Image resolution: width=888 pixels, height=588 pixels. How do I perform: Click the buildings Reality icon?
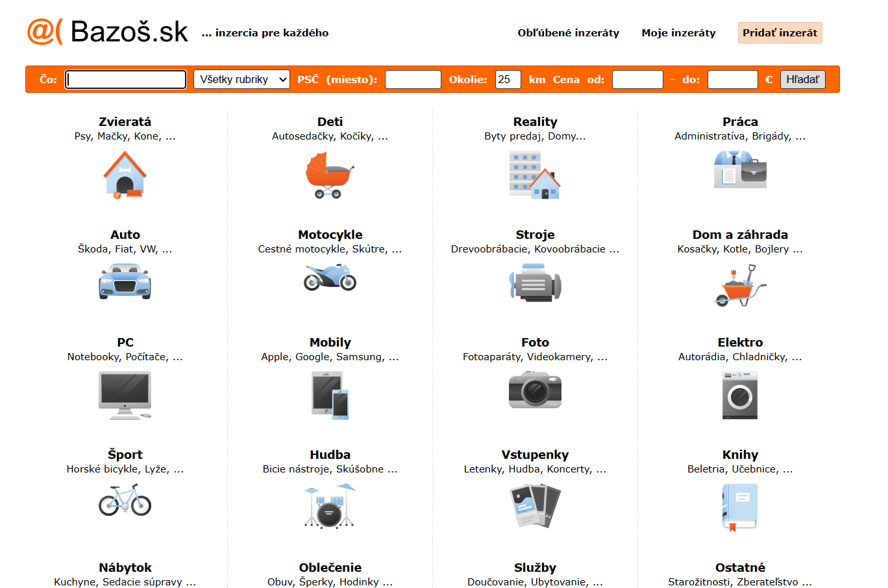click(x=535, y=175)
